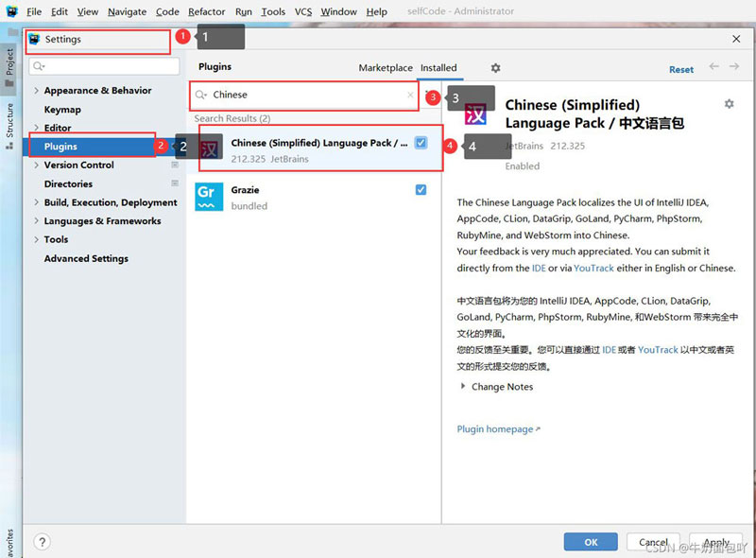Click inside the settings search field
Screen dimensions: 756x558
click(x=104, y=65)
